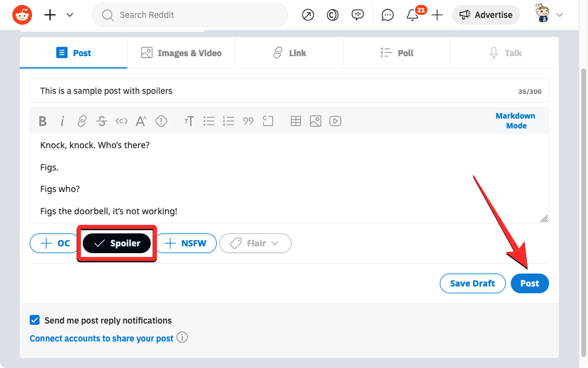Image resolution: width=588 pixels, height=368 pixels.
Task: Open the chat icon in header
Action: [x=387, y=15]
